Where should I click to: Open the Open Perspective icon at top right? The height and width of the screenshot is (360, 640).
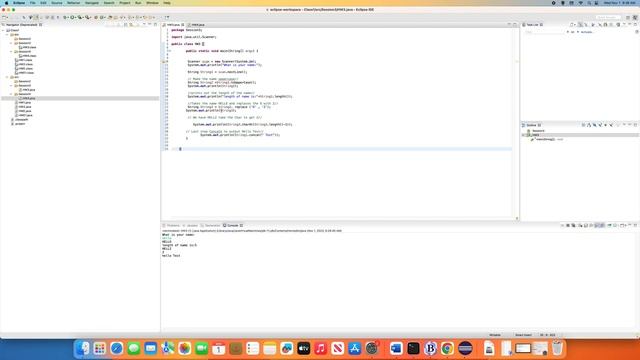[x=628, y=18]
